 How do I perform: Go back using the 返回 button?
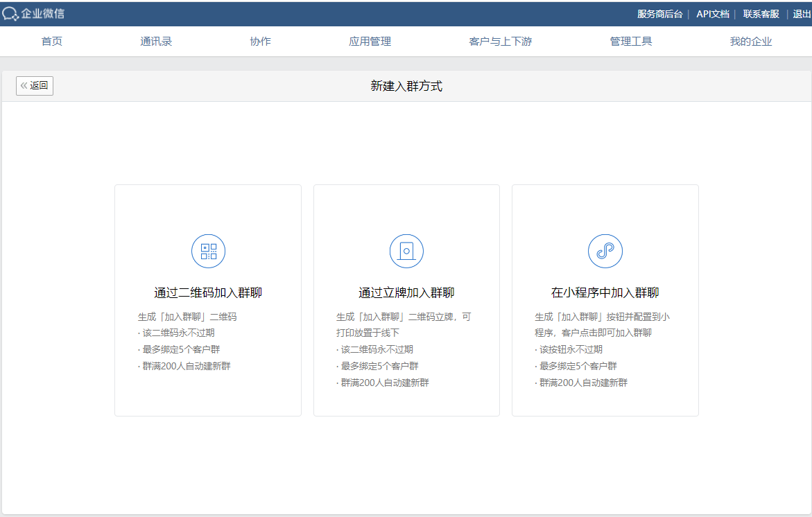tap(35, 86)
